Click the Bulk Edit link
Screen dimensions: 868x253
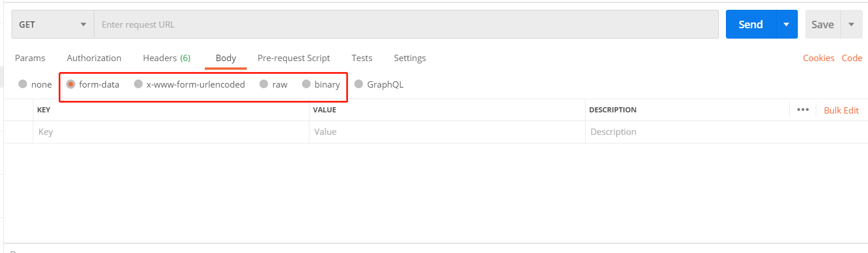(841, 111)
